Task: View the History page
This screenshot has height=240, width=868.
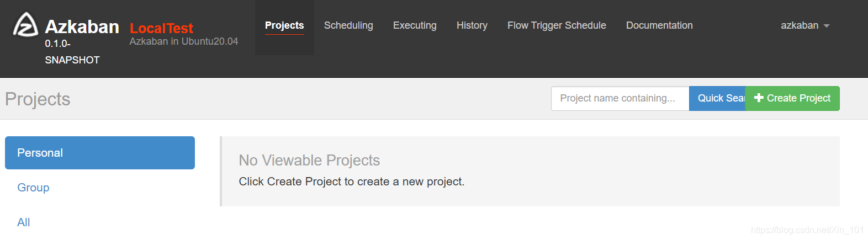Action: [x=472, y=25]
